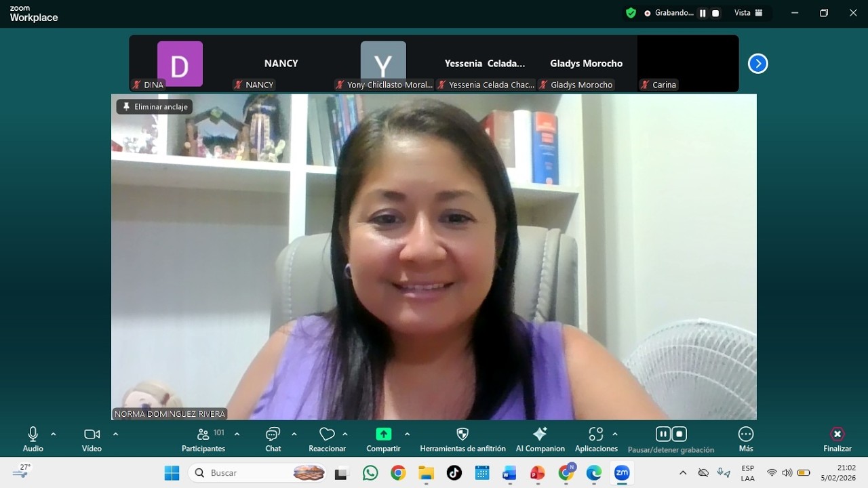Open the 21:02 clock and date

coord(838,473)
